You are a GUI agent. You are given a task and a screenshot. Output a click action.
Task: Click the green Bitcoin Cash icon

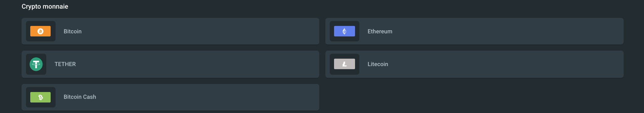coord(40,97)
